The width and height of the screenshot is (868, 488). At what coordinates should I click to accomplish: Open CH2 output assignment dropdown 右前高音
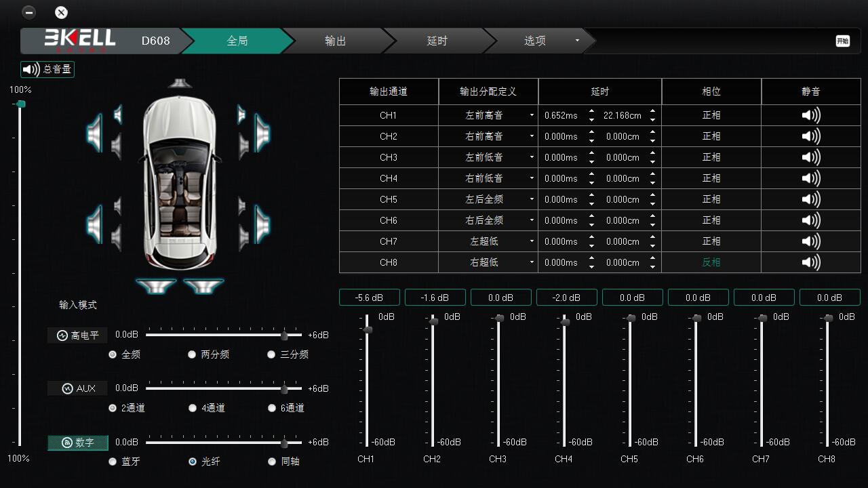pos(488,136)
